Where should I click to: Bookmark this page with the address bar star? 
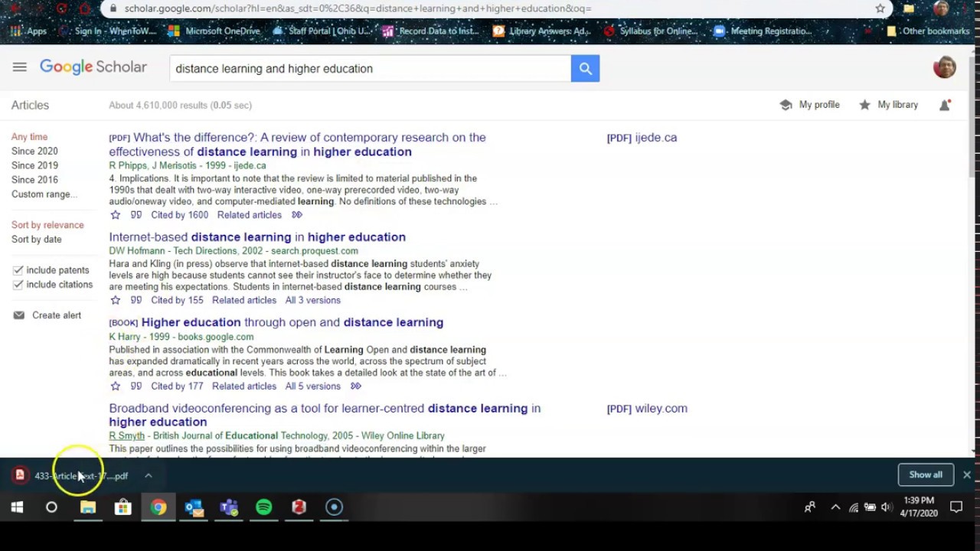point(880,8)
